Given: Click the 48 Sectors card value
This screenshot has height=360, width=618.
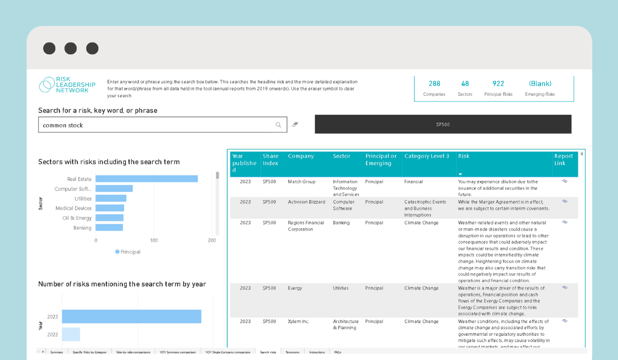Looking at the screenshot, I should pyautogui.click(x=465, y=84).
